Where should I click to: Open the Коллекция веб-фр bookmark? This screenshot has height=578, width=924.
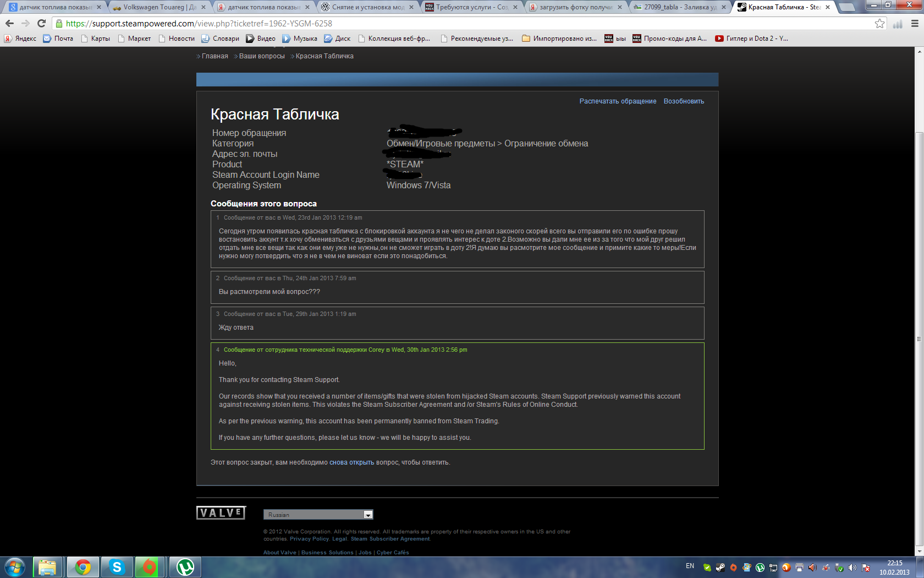pyautogui.click(x=394, y=39)
